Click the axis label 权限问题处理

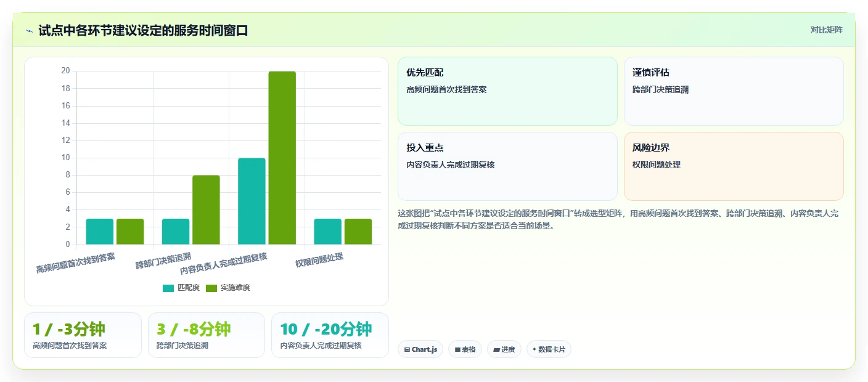[x=319, y=260]
